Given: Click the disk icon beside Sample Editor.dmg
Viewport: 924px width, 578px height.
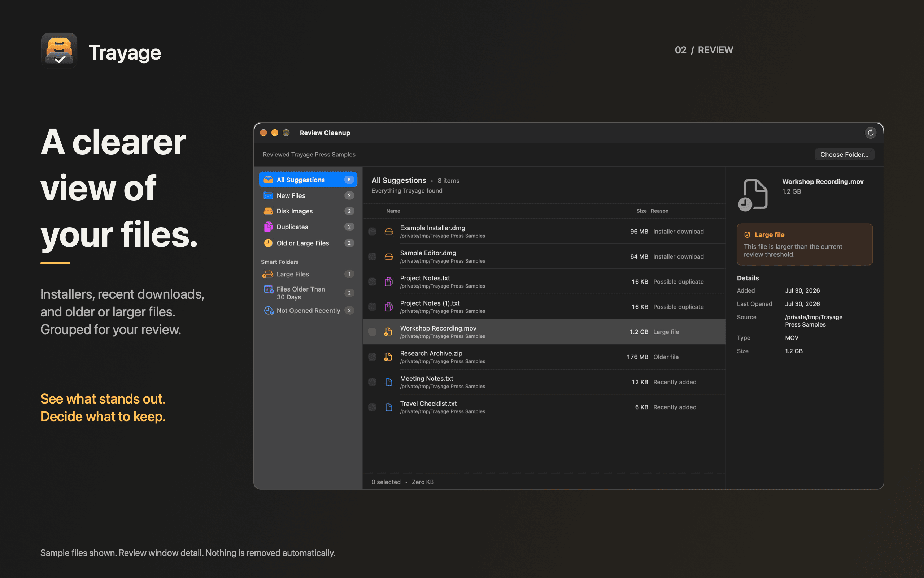Looking at the screenshot, I should [389, 256].
